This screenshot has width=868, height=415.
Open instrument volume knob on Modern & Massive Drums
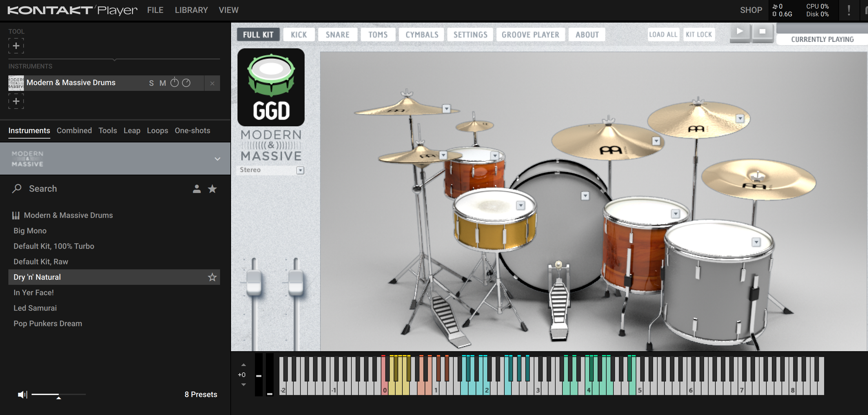pos(174,83)
